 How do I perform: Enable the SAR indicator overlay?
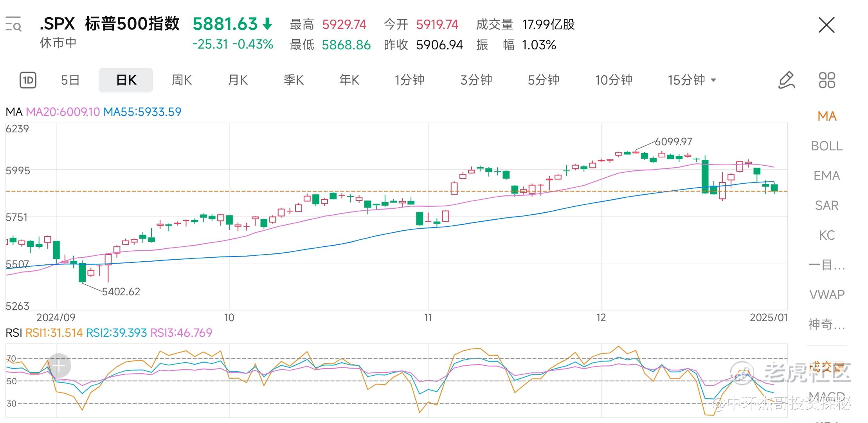(827, 206)
